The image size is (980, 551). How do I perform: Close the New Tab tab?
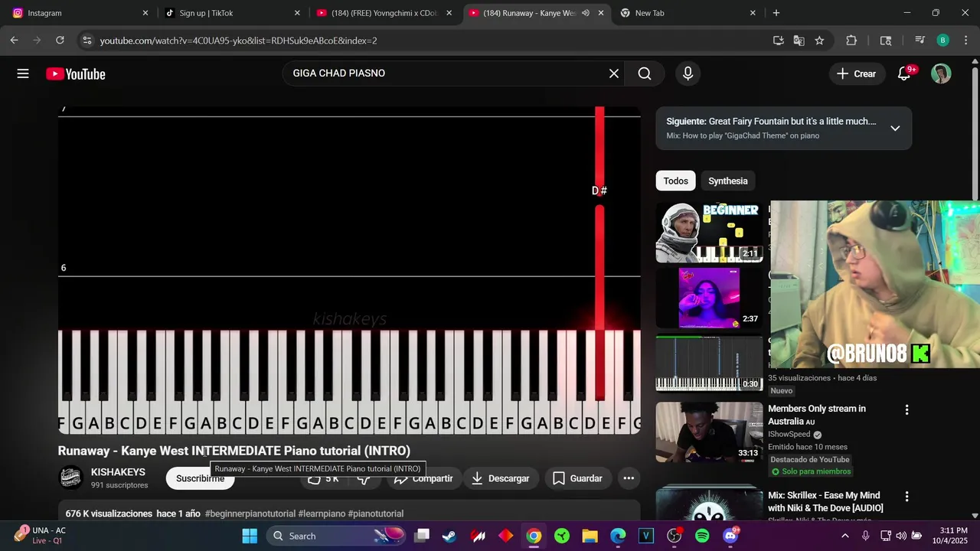753,13
